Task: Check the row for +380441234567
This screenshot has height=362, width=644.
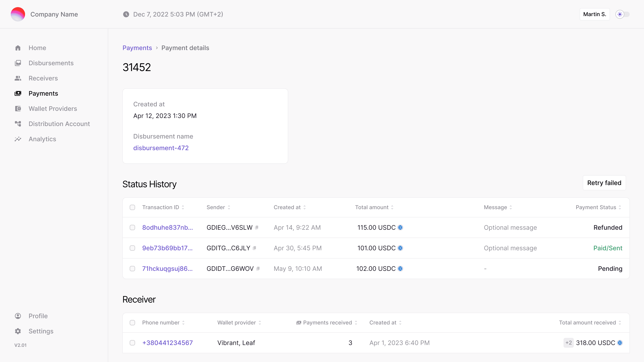Action: [133, 343]
